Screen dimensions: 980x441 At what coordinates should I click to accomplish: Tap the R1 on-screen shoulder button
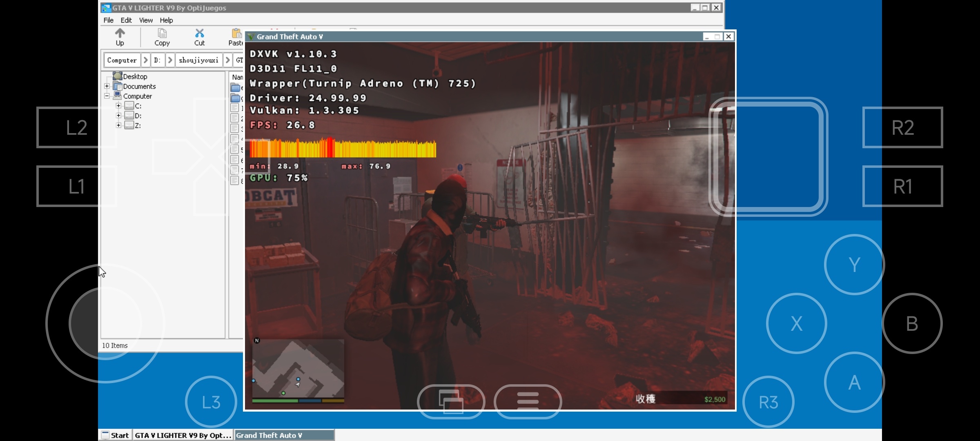click(x=902, y=186)
